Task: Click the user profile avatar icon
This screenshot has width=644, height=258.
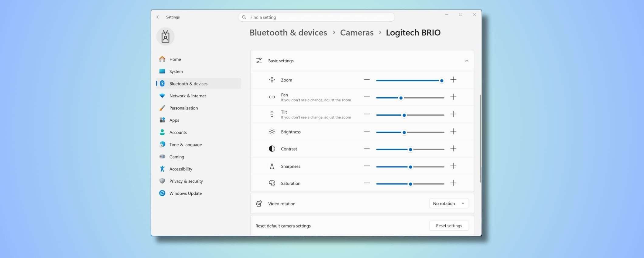Action: [x=165, y=37]
